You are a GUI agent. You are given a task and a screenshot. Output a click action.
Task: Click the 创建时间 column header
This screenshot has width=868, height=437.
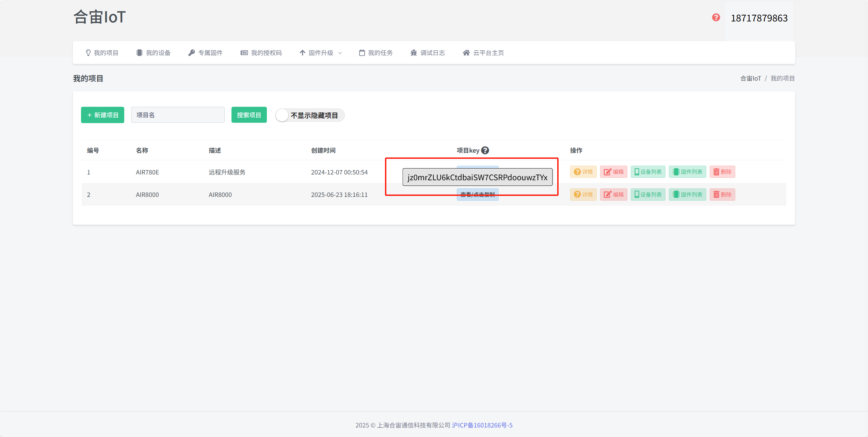click(x=323, y=150)
